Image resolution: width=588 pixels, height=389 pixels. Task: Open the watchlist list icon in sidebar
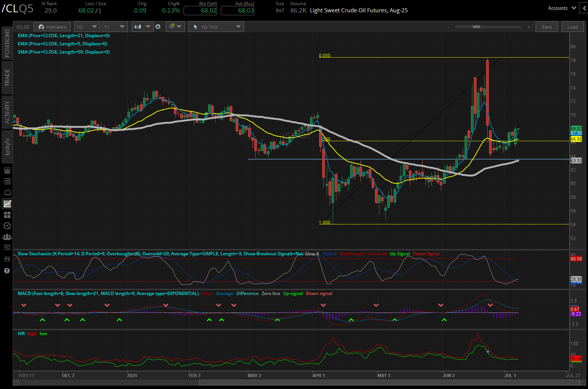7,181
